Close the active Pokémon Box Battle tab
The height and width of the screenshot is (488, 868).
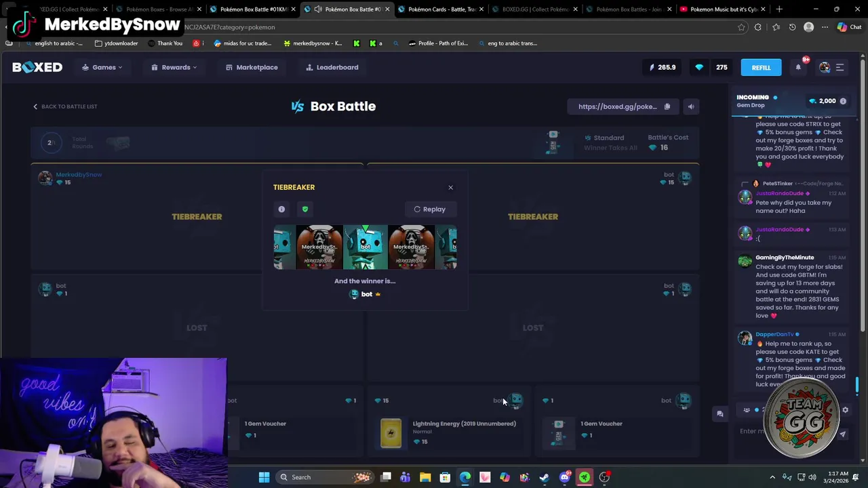tap(387, 9)
